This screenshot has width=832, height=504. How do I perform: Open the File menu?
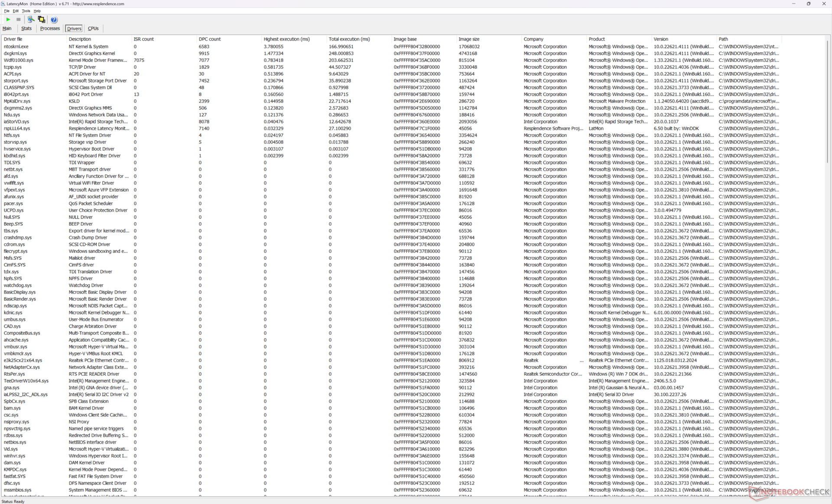[6, 11]
